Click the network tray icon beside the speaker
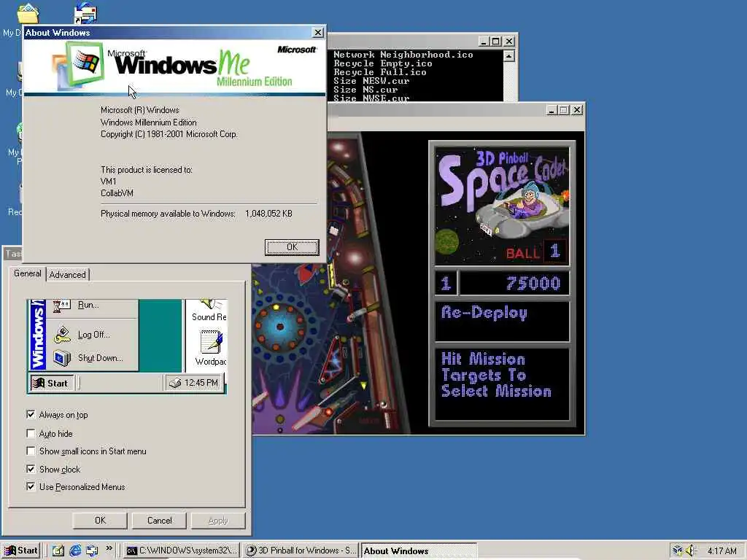747x560 pixels. click(x=678, y=551)
